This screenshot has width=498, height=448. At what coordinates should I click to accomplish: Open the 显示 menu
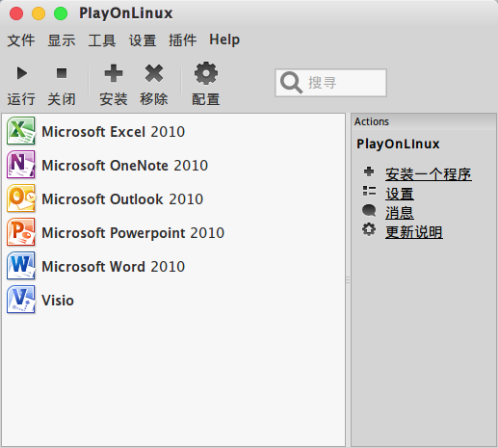(x=62, y=40)
